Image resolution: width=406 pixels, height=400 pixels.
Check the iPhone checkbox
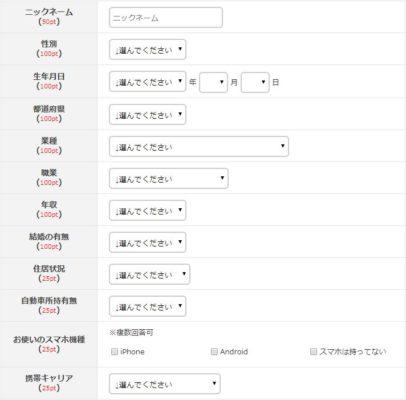point(114,351)
